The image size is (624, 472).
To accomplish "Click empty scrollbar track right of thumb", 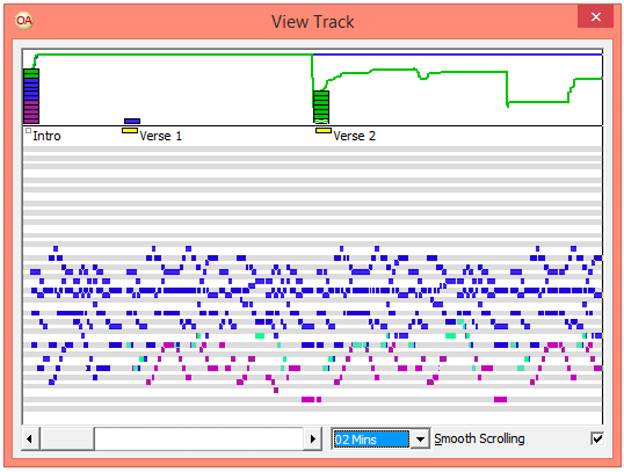I will pyautogui.click(x=200, y=439).
